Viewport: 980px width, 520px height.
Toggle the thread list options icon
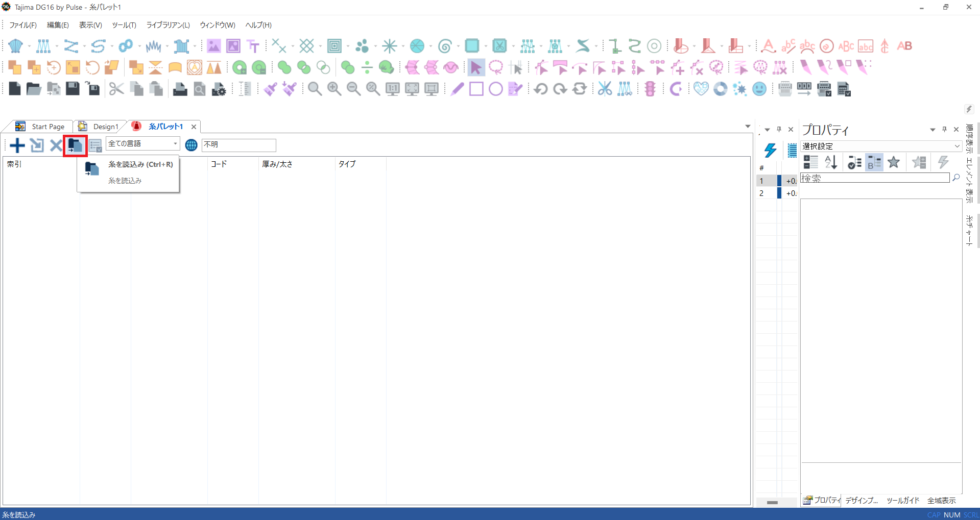pyautogui.click(x=95, y=145)
